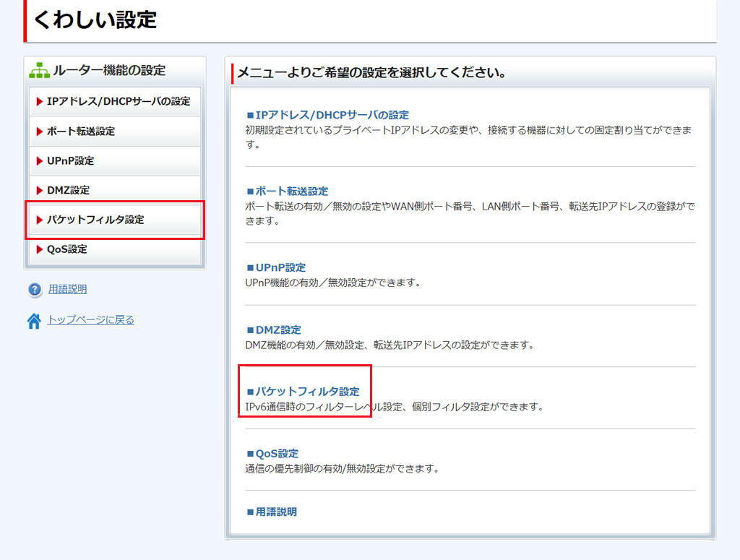Click the network icon beside ルーター機能の設定

pos(39,71)
